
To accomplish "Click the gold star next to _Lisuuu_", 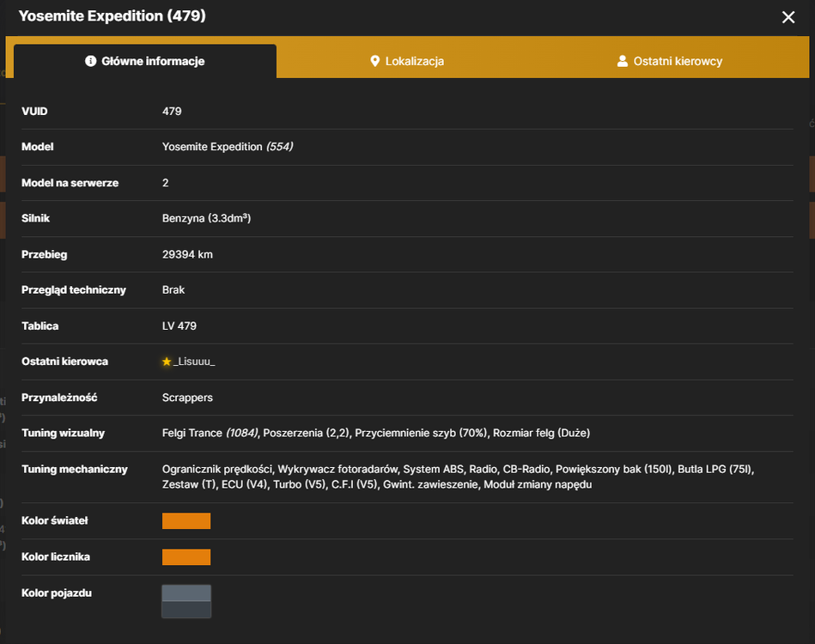I will coord(167,361).
